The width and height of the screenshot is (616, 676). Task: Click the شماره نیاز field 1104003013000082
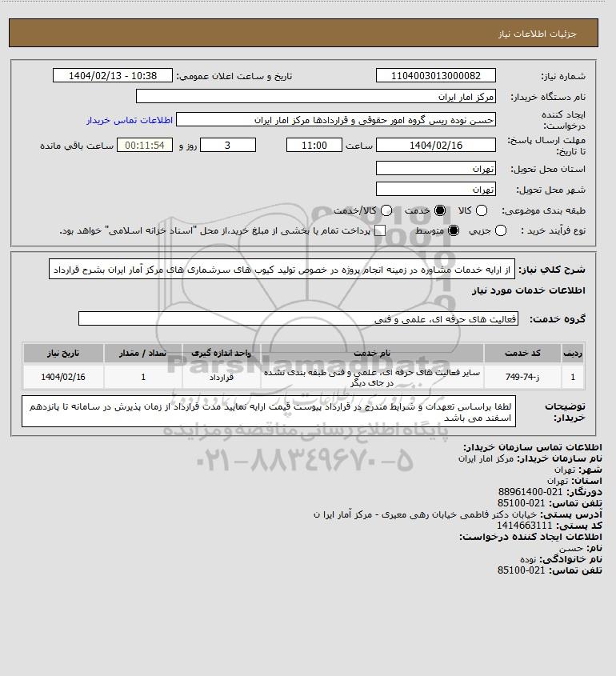436,75
